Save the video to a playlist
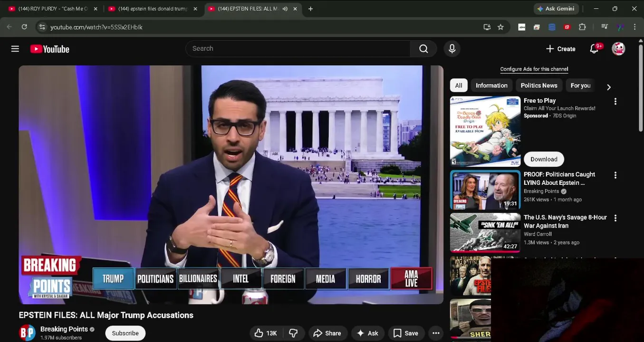Image resolution: width=644 pixels, height=342 pixels. tap(405, 333)
